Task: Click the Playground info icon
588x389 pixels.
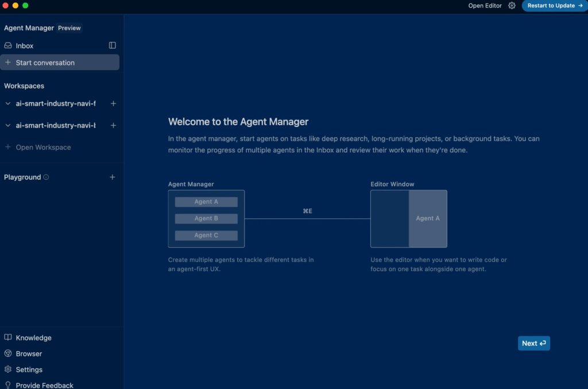Action: [x=46, y=178]
